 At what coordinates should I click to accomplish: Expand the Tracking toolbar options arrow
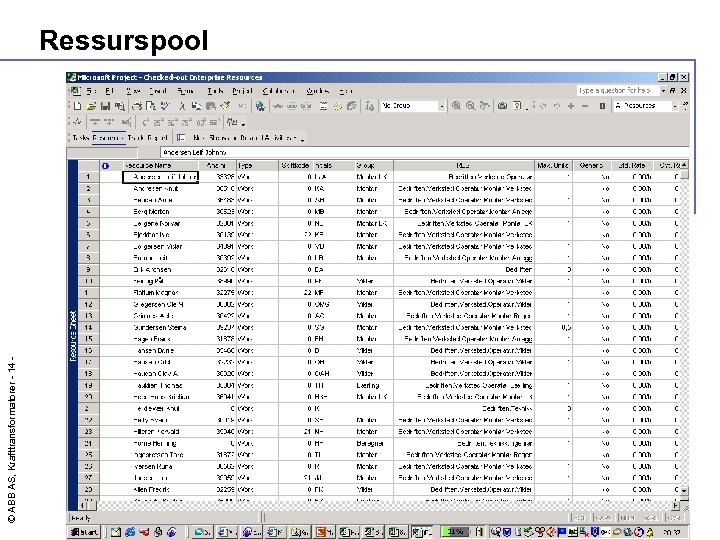243,123
